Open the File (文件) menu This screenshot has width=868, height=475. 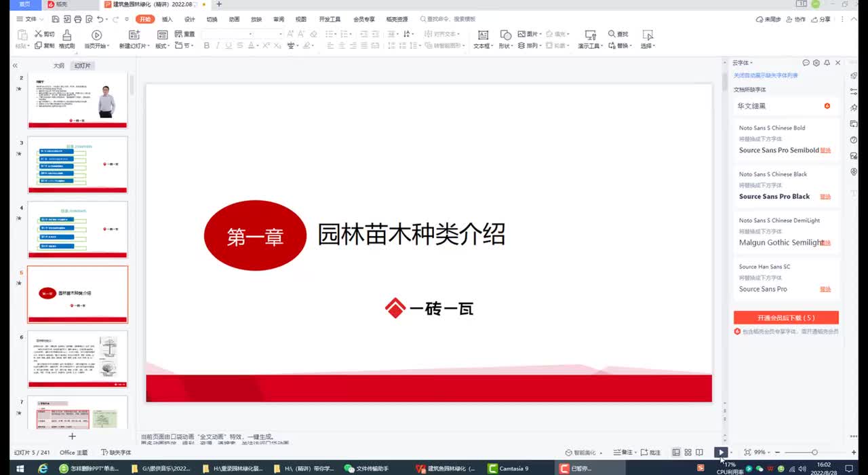[x=29, y=19]
